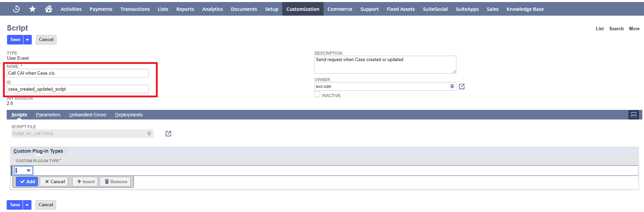
Task: Expand the bottom Save button dropdown arrow
Action: pyautogui.click(x=27, y=205)
